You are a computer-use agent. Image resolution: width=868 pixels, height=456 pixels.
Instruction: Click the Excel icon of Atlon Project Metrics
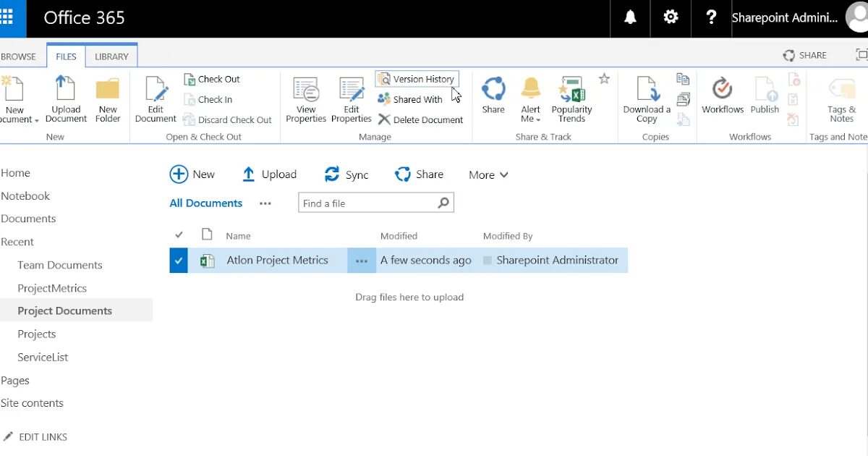click(x=208, y=261)
